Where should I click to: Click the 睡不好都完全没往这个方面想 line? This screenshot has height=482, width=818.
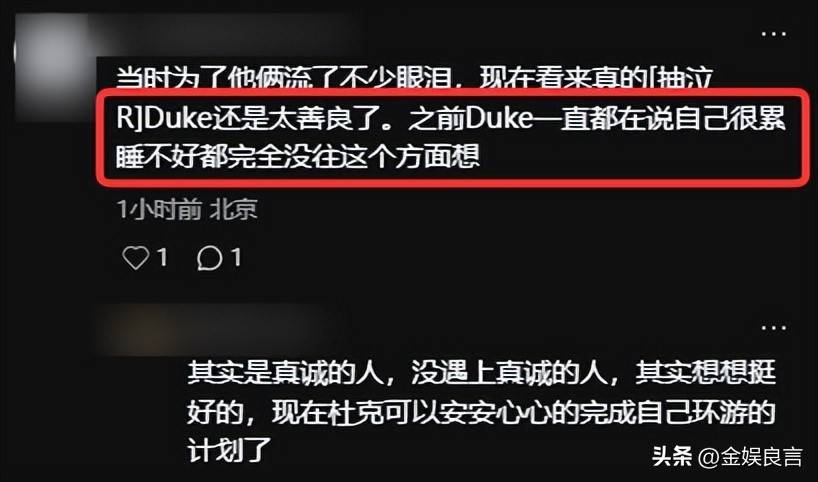[298, 156]
